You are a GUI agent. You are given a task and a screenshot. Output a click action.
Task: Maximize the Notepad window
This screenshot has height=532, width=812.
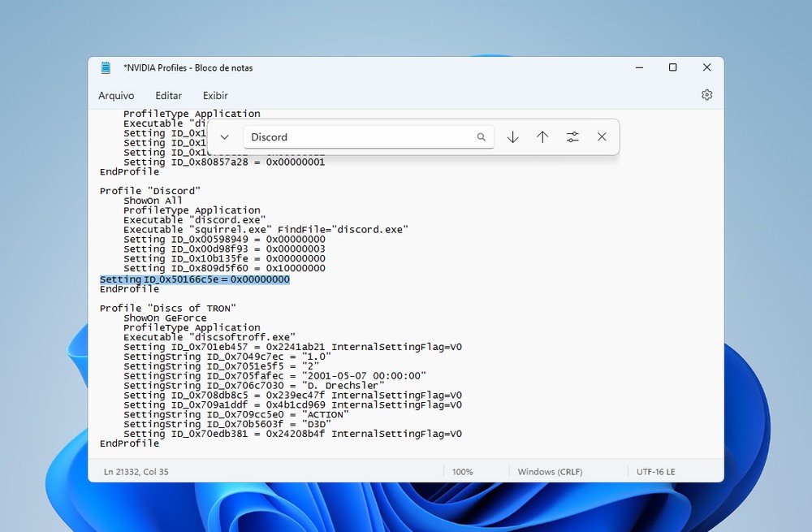[x=672, y=67]
